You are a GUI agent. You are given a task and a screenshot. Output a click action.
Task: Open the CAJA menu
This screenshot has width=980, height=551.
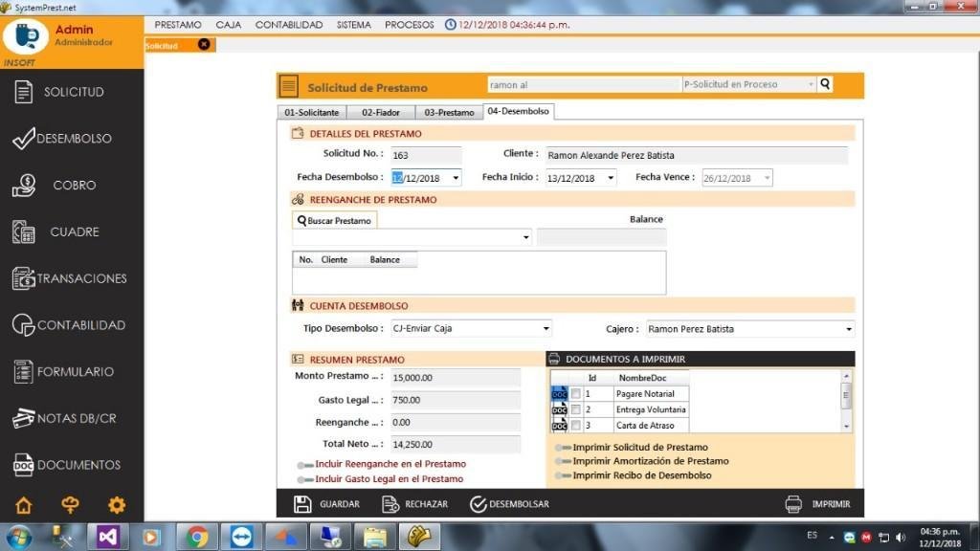point(228,24)
